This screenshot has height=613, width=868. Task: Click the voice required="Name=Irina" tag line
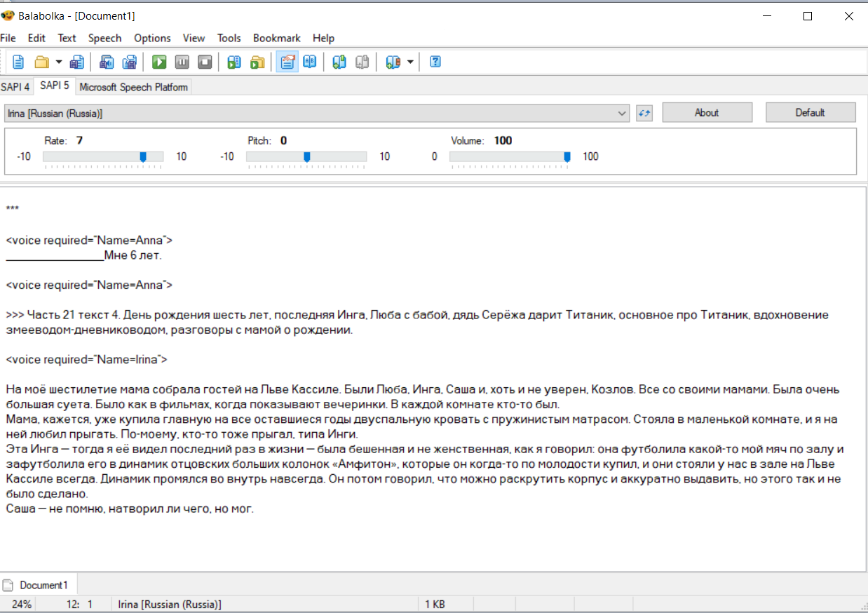pos(87,360)
